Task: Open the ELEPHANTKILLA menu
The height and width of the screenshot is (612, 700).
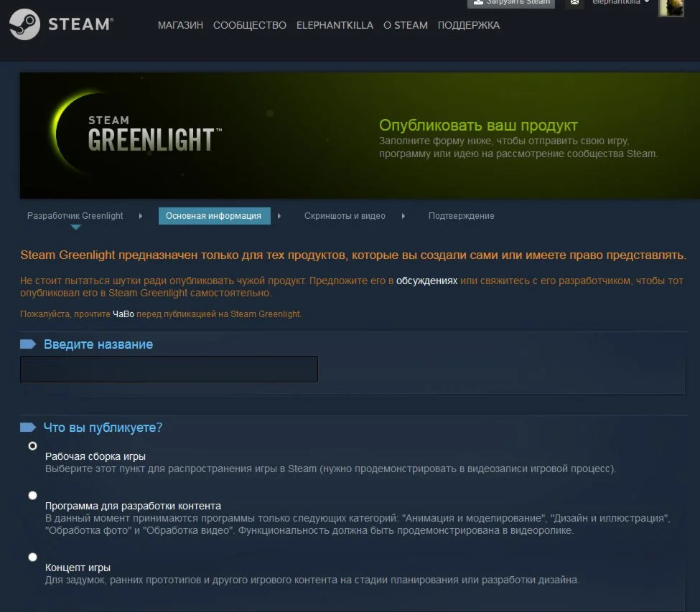Action: click(x=335, y=25)
